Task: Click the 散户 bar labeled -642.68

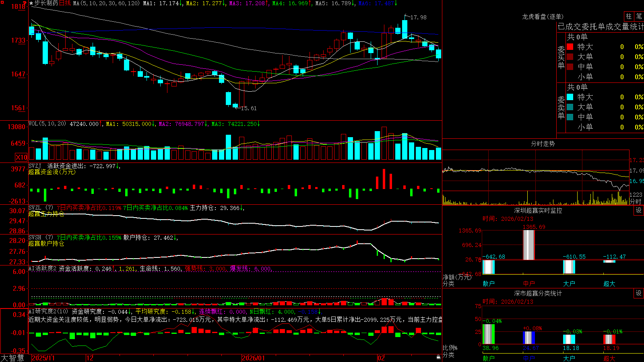Action: (x=489, y=267)
